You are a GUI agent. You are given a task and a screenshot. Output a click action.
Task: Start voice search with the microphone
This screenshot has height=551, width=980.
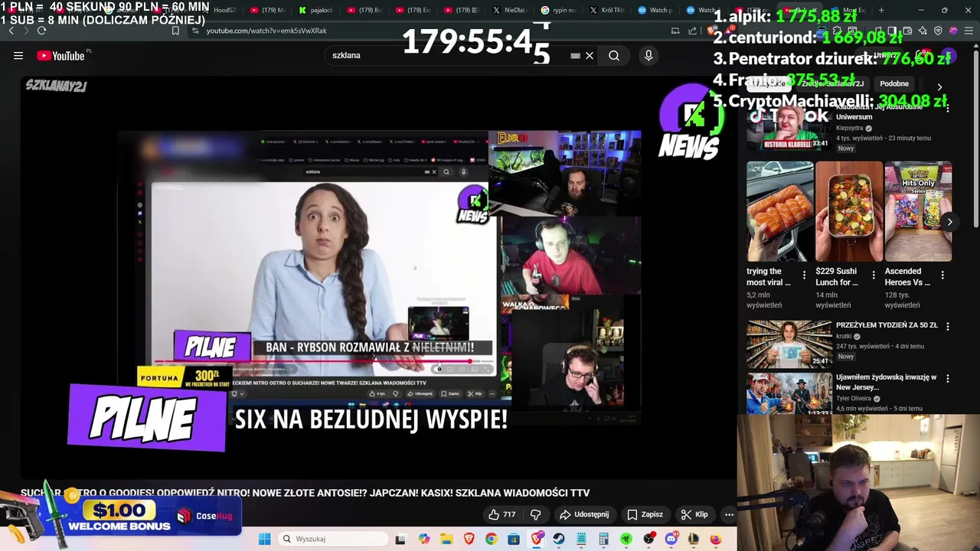coord(648,55)
